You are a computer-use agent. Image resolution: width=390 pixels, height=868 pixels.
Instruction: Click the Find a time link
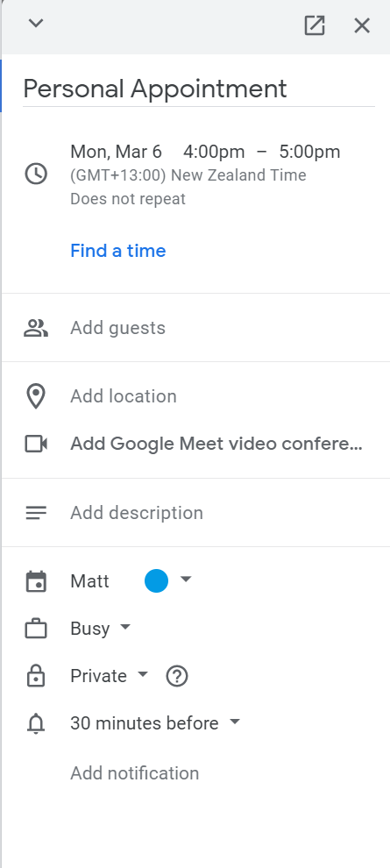coord(117,251)
